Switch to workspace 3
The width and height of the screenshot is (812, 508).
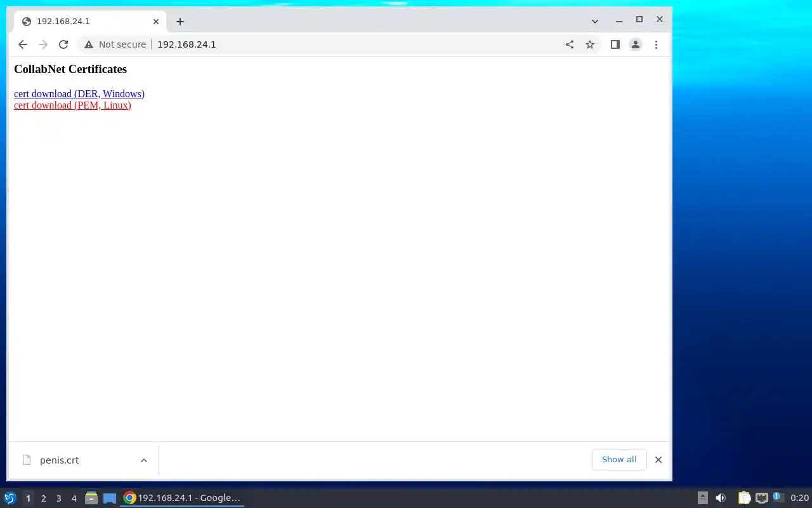coord(58,498)
